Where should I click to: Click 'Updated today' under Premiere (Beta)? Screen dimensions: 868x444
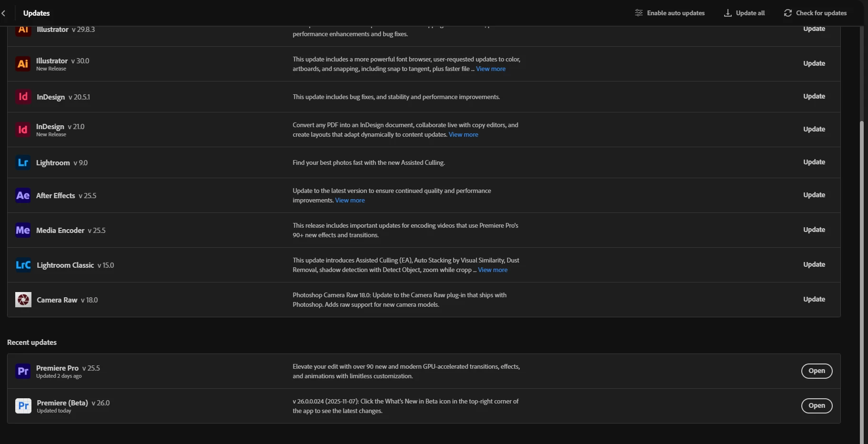pos(54,411)
